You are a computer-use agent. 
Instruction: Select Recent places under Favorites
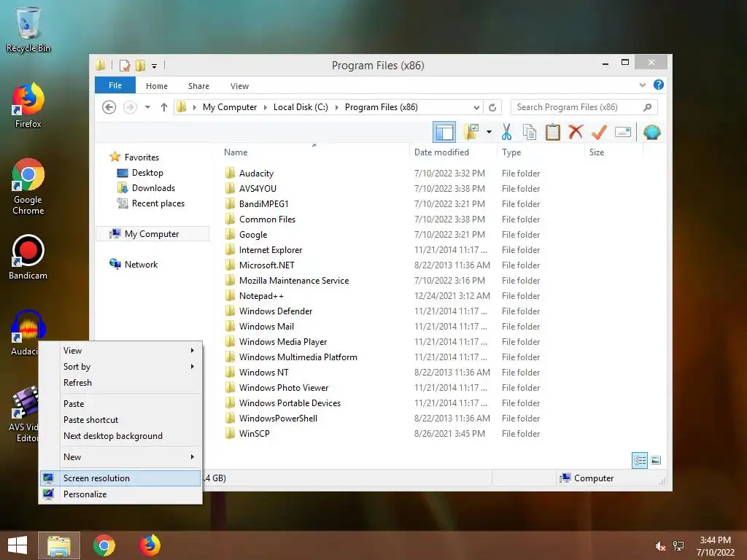pyautogui.click(x=158, y=203)
